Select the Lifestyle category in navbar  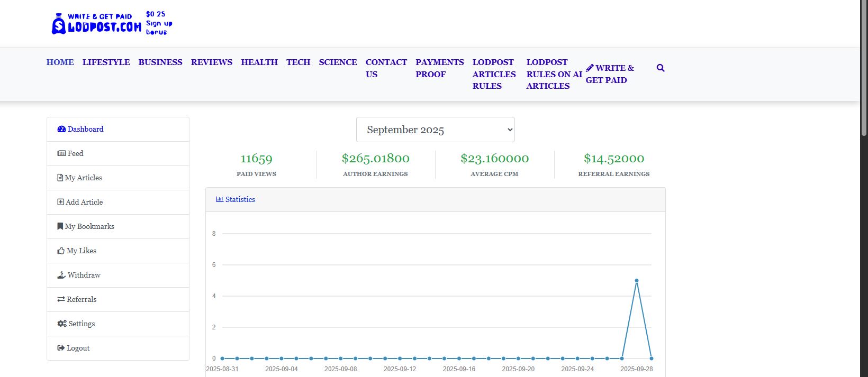[106, 62]
